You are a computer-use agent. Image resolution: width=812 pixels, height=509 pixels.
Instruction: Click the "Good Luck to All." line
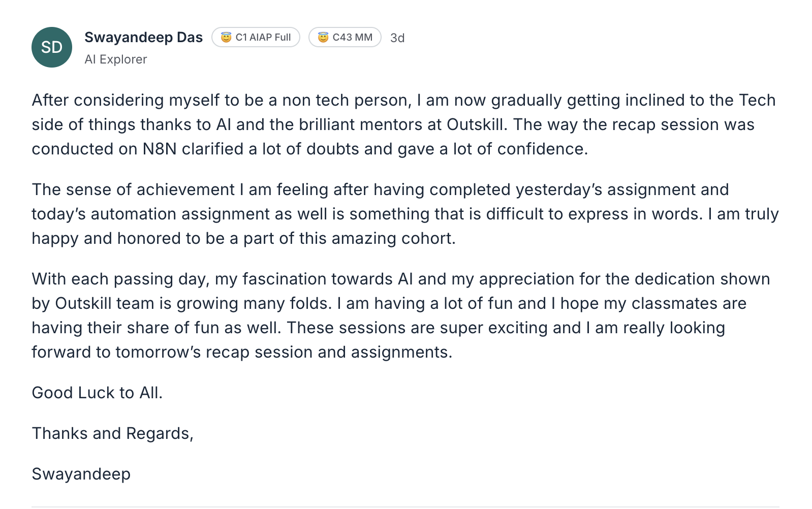click(97, 393)
